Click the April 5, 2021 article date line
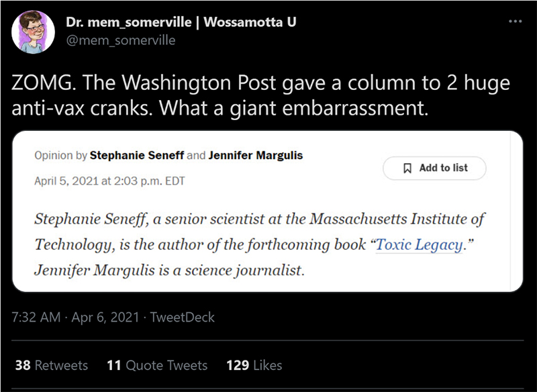This screenshot has height=392, width=537. (x=109, y=181)
